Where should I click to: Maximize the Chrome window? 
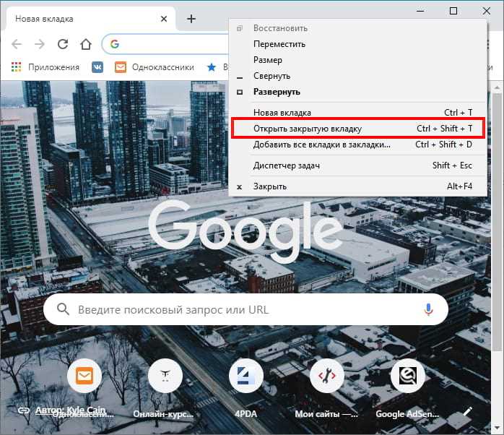tap(453, 11)
